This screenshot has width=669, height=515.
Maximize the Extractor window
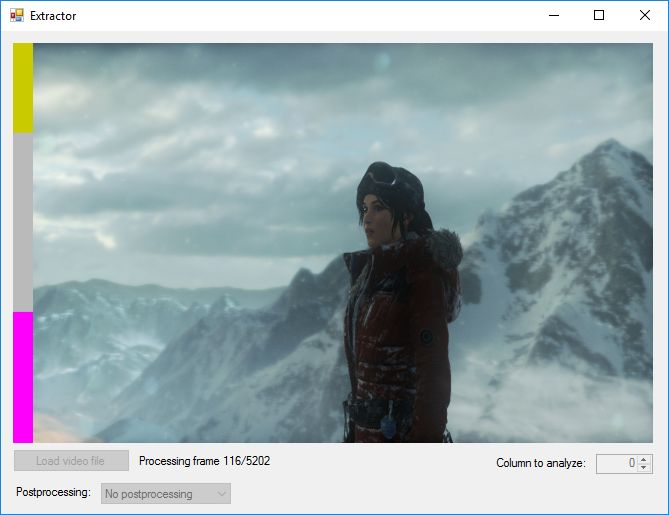(599, 15)
